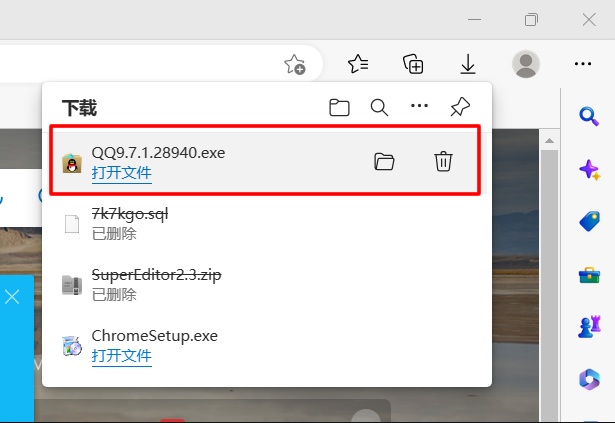Open the sidebar games chess icon
This screenshot has height=423, width=615.
(590, 326)
